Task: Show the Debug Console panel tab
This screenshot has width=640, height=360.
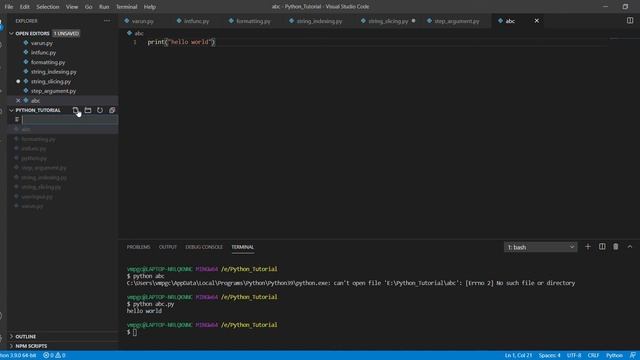Action: click(204, 247)
